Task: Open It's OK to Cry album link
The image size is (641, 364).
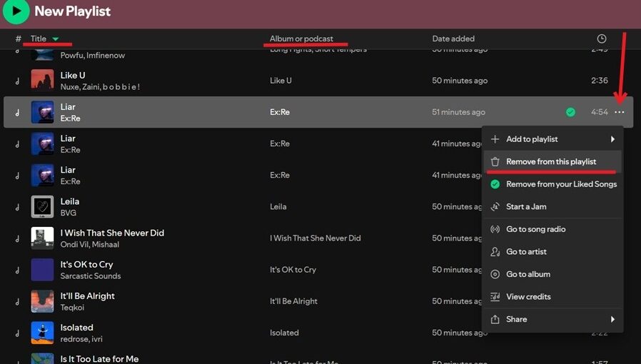Action: coord(293,270)
